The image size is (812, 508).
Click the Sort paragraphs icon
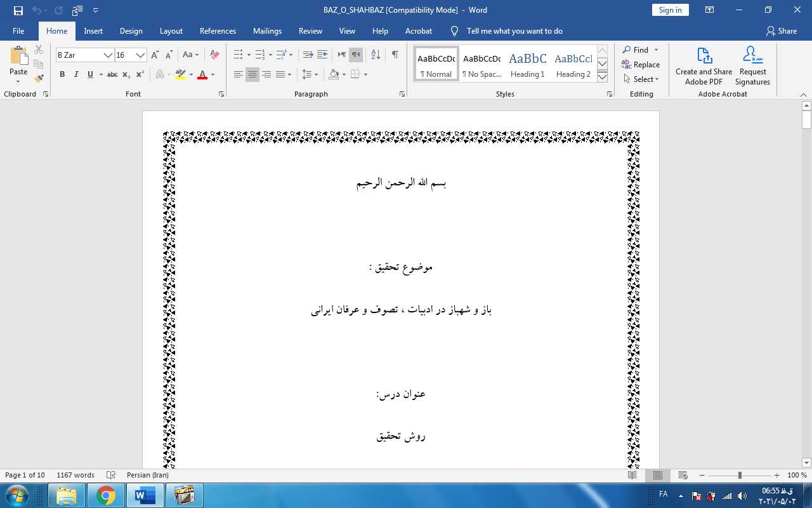pos(376,55)
